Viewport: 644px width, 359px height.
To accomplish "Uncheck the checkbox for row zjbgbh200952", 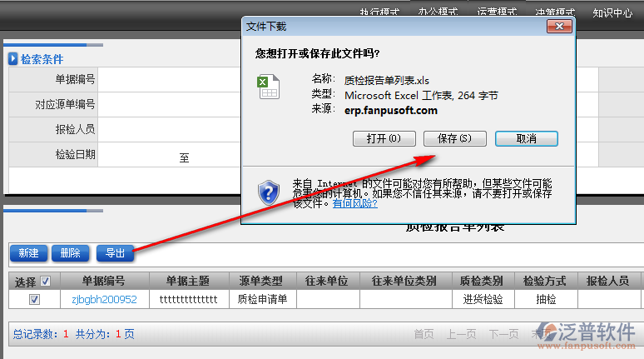I will pyautogui.click(x=34, y=299).
